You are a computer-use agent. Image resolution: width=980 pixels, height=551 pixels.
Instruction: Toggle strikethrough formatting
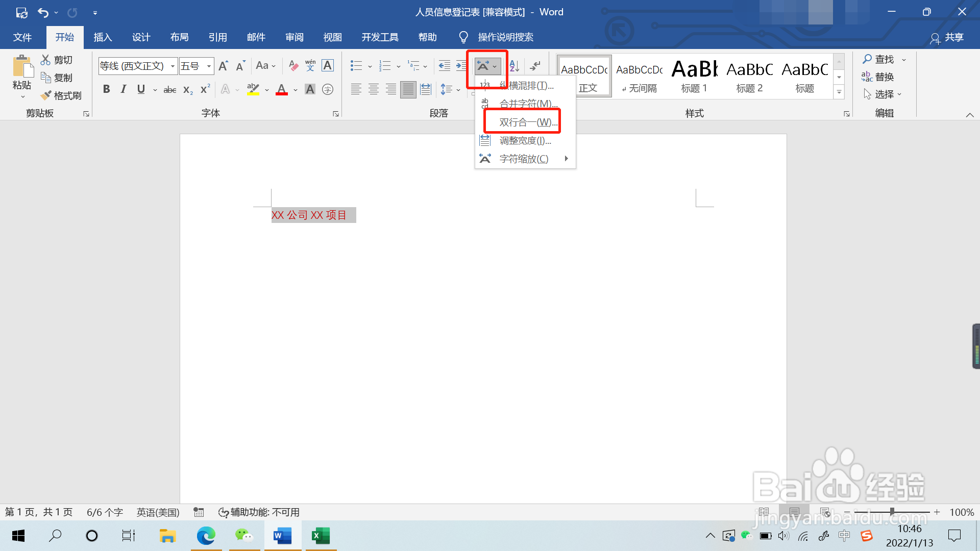tap(169, 90)
